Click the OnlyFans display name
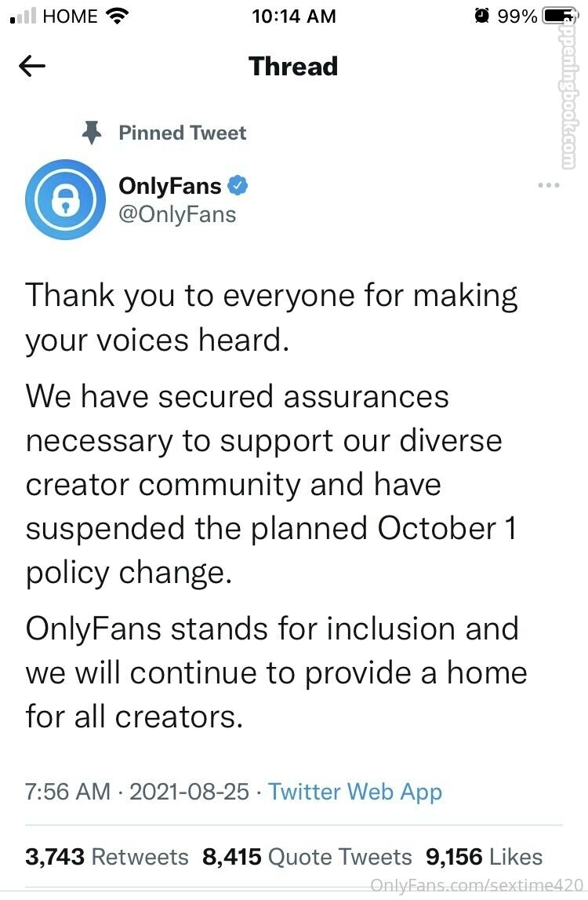The width and height of the screenshot is (588, 900). [x=169, y=186]
